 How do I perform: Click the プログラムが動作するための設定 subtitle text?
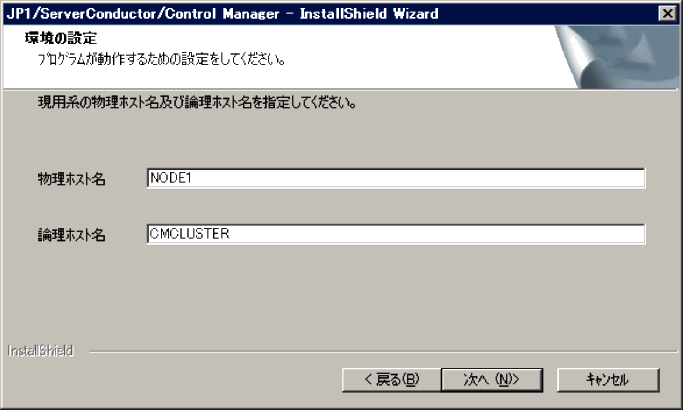coord(161,59)
